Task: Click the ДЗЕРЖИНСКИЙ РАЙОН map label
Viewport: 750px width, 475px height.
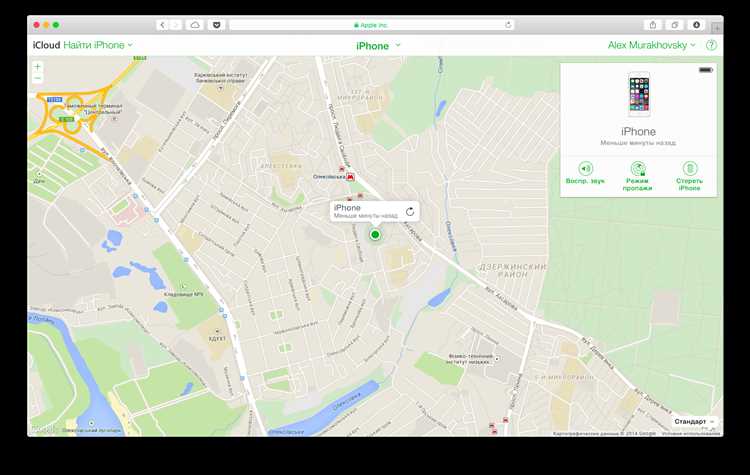Action: pyautogui.click(x=512, y=271)
